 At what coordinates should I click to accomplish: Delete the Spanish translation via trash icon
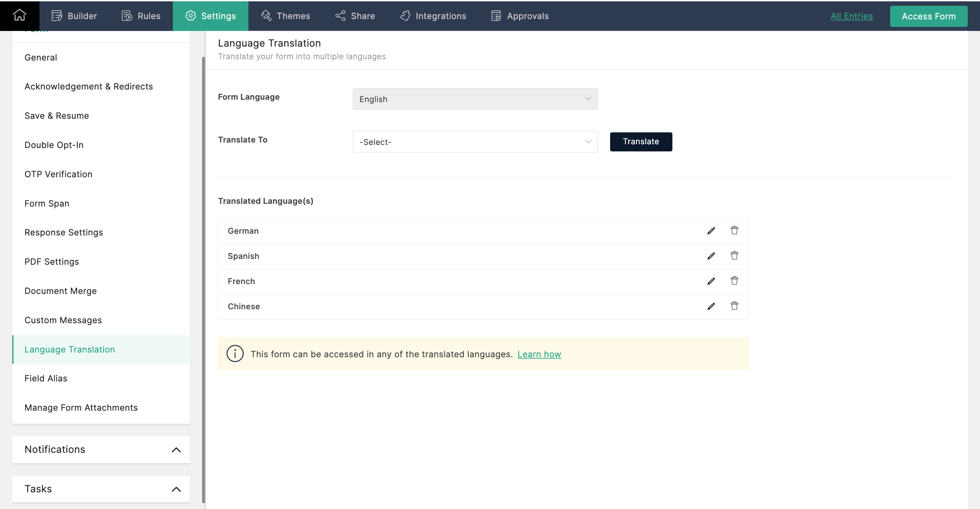[734, 256]
